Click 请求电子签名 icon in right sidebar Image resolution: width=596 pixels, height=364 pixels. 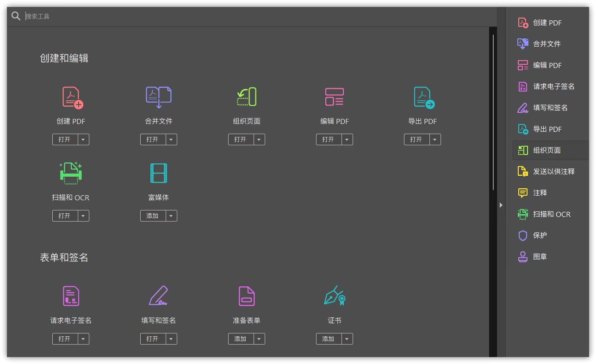[523, 86]
